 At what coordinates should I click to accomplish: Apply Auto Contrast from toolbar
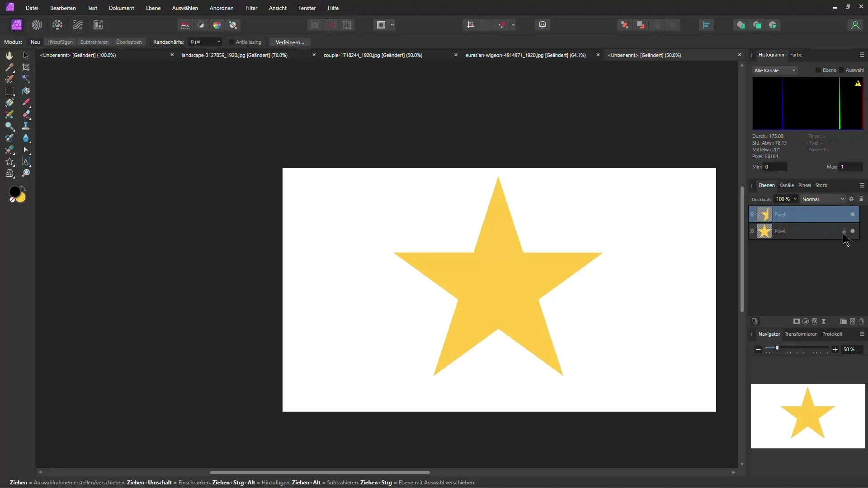[x=201, y=25]
